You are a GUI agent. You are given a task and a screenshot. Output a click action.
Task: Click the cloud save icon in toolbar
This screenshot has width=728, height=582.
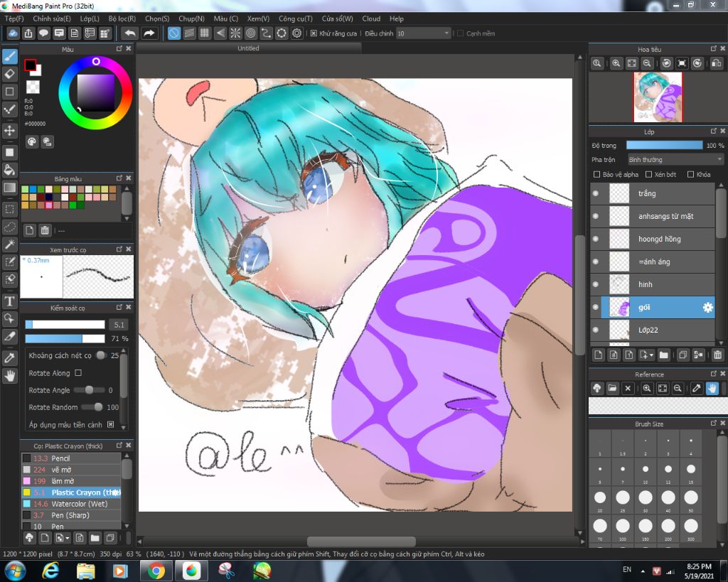[x=13, y=33]
